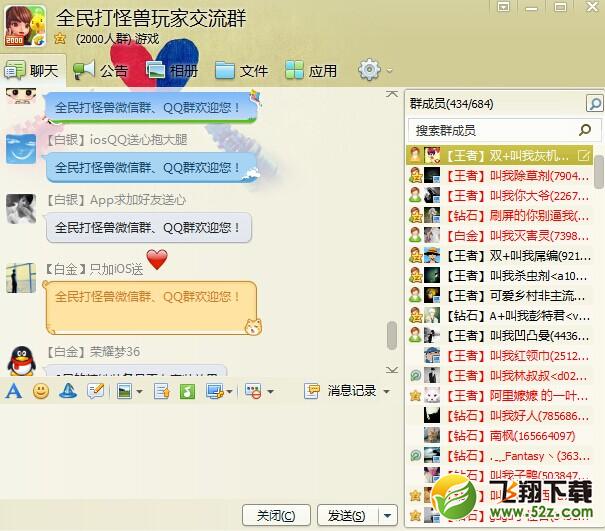Click the green music share icon
The image size is (605, 531).
(x=188, y=391)
